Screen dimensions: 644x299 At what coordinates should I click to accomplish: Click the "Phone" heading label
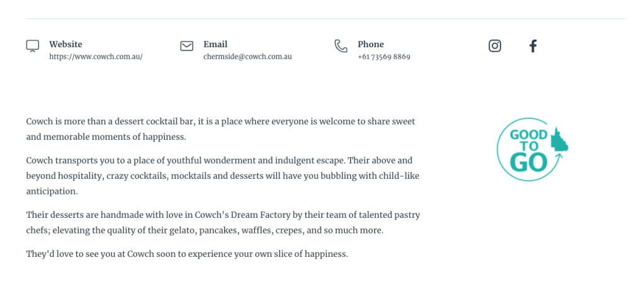(x=371, y=44)
